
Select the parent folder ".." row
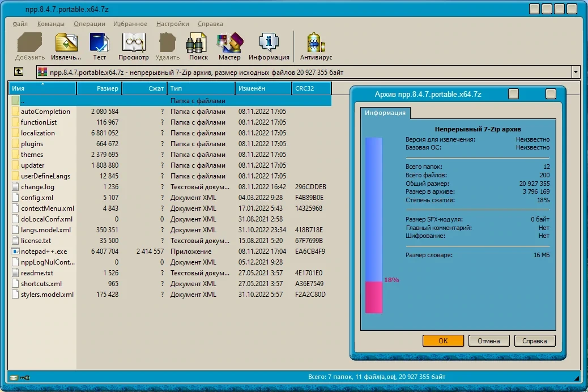pyautogui.click(x=170, y=100)
